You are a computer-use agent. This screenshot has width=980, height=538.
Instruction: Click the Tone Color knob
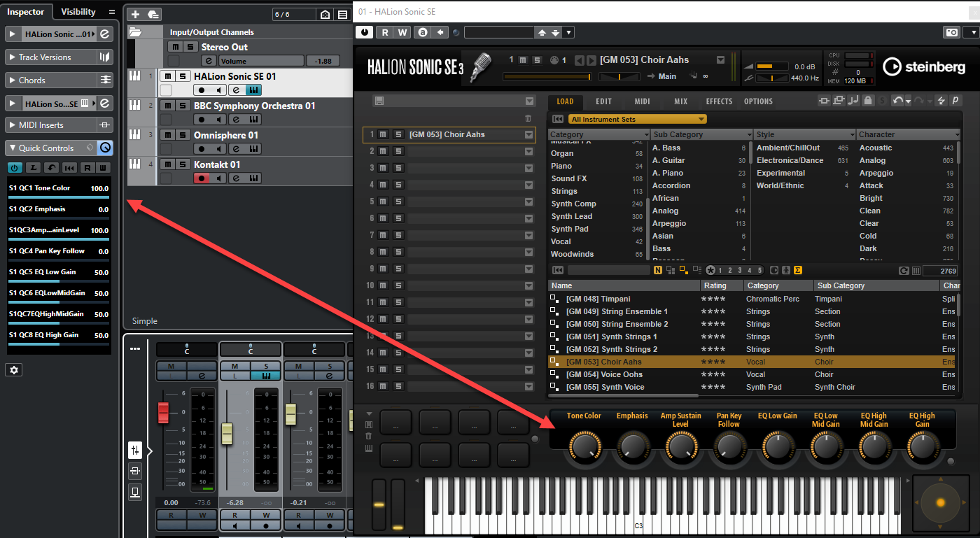coord(584,445)
